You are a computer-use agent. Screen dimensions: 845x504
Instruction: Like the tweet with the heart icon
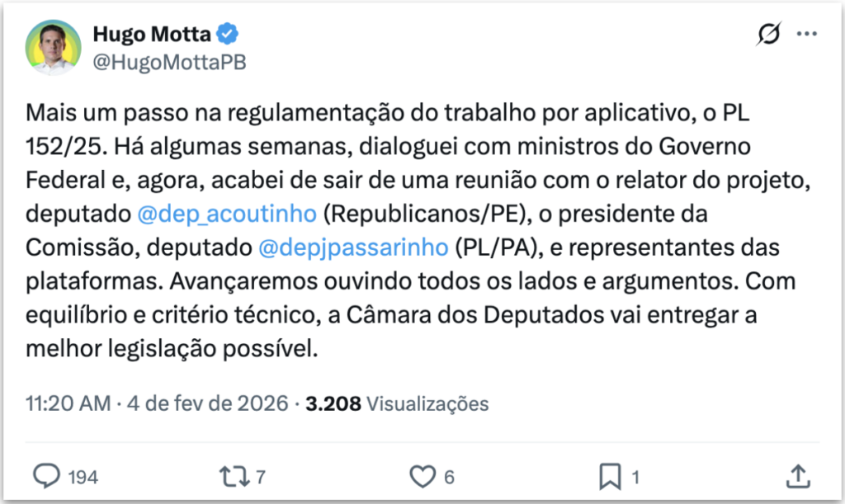pos(422,475)
